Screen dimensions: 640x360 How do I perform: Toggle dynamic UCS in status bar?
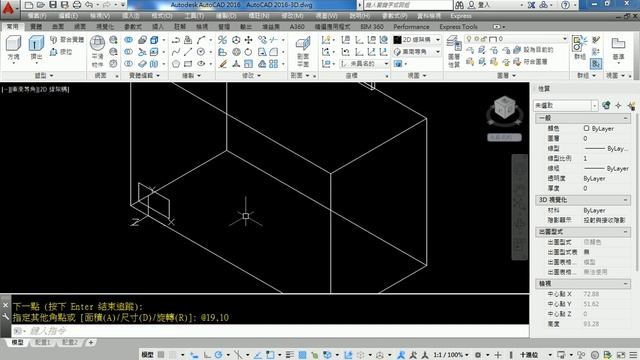click(348, 355)
